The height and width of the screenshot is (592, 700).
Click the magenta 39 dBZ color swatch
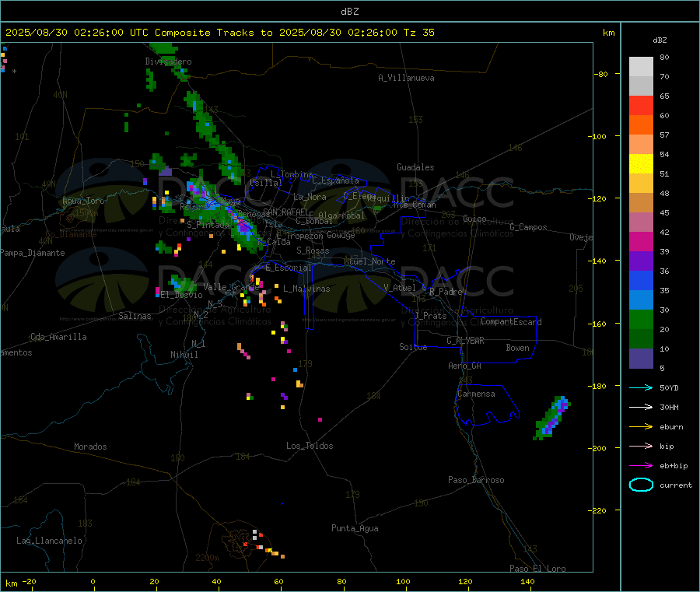pyautogui.click(x=641, y=241)
